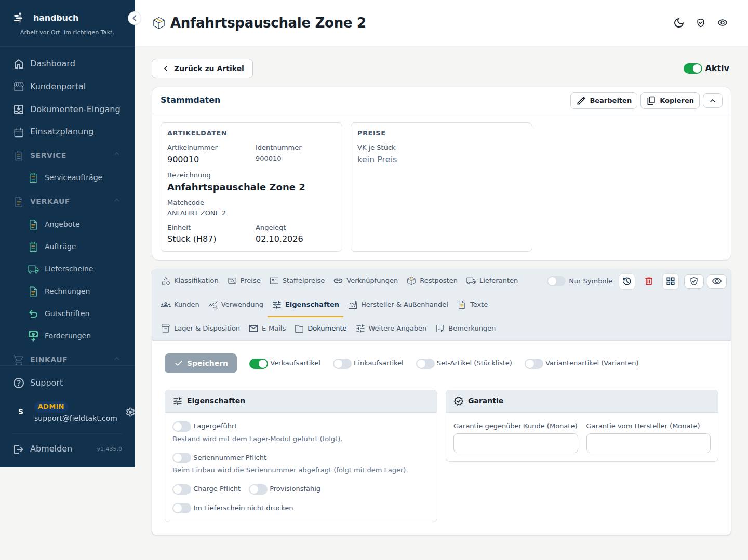Click the eye icon in top header
The height and width of the screenshot is (560, 748).
[723, 23]
